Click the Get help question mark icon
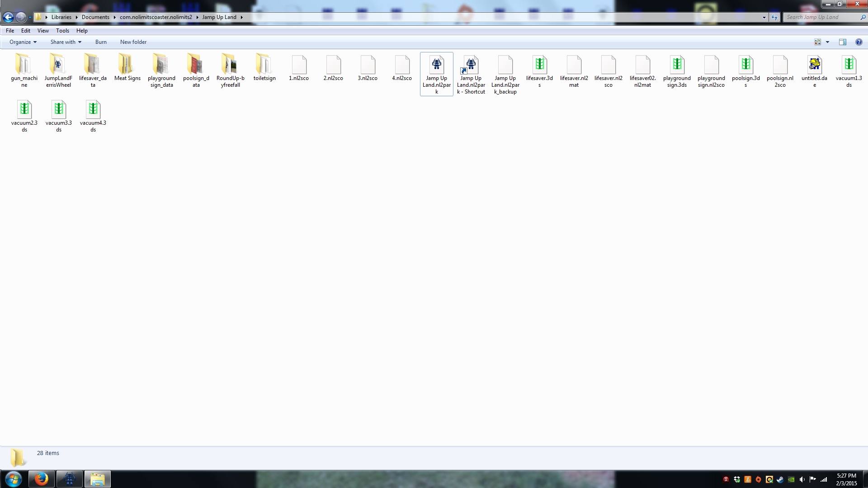The image size is (868, 488). [x=859, y=42]
